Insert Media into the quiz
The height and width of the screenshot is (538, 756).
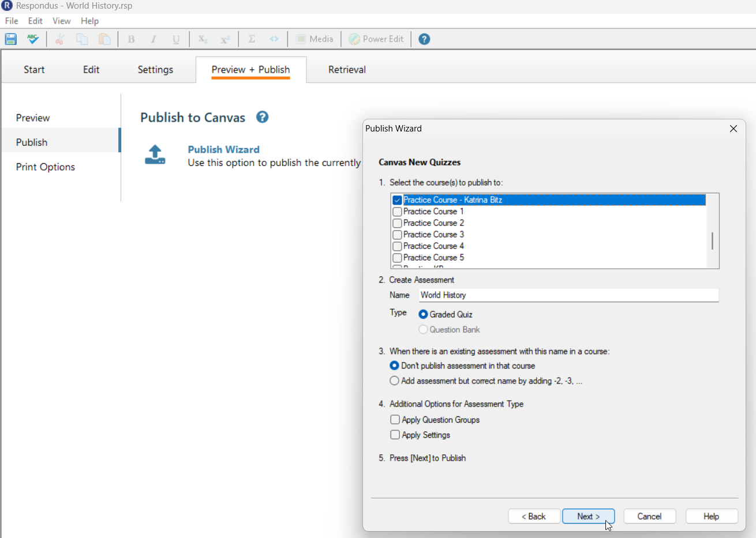tap(315, 39)
